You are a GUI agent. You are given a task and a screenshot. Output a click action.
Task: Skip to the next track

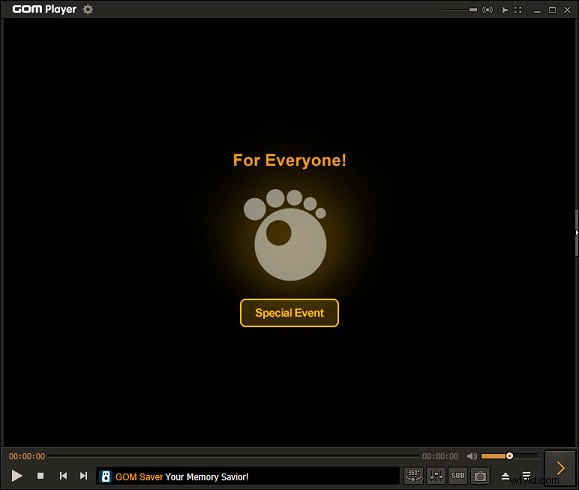click(83, 476)
